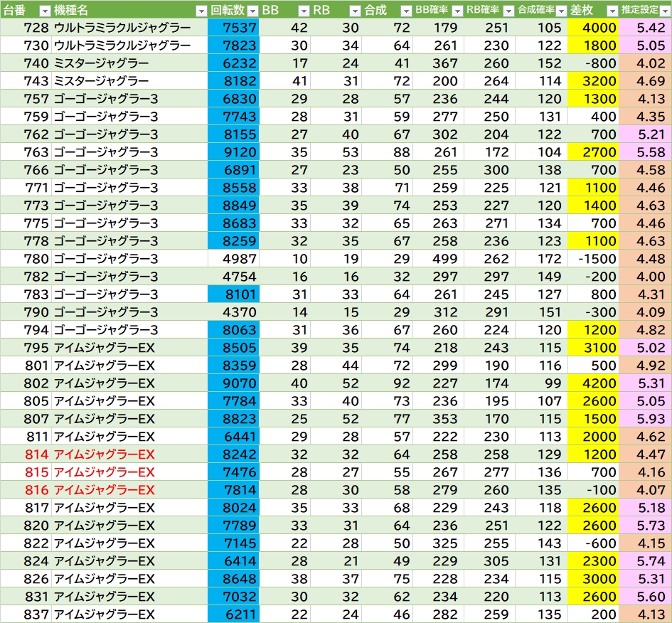Select the 推定設定 cell showing 5.42
672x623 pixels.
pyautogui.click(x=646, y=28)
